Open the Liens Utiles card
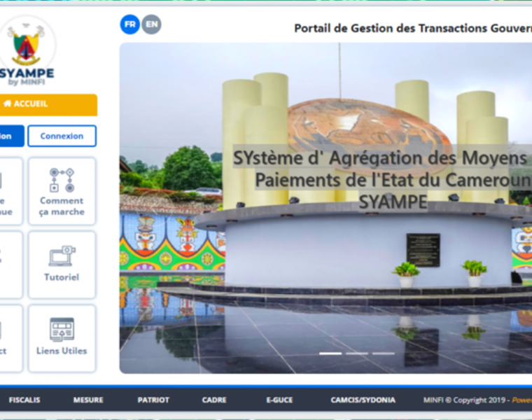The image size is (532, 420). 62,338
